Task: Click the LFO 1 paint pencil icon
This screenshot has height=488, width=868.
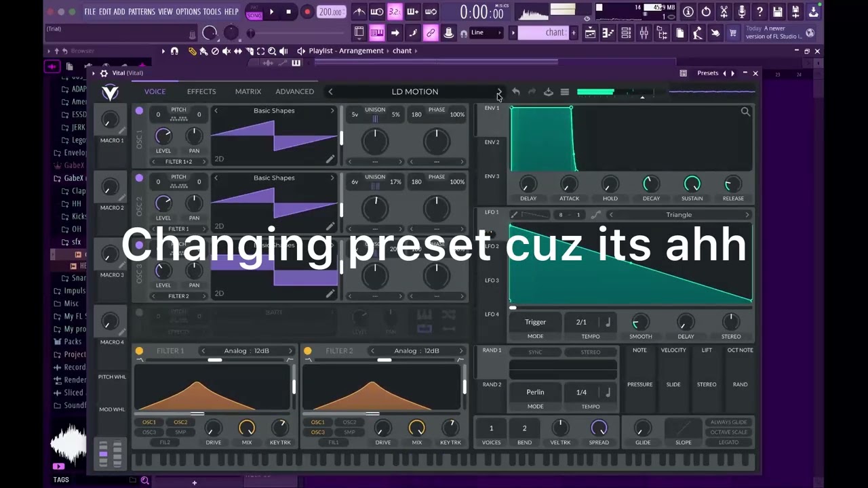Action: click(514, 215)
